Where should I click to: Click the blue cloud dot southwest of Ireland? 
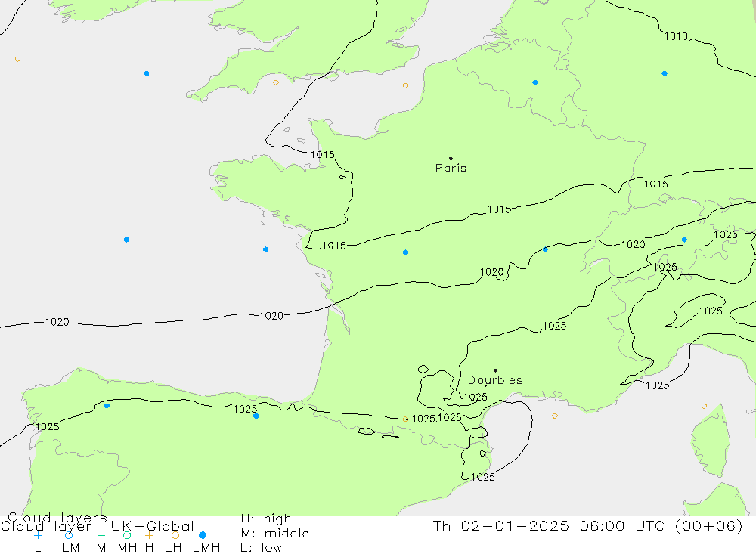(x=147, y=73)
